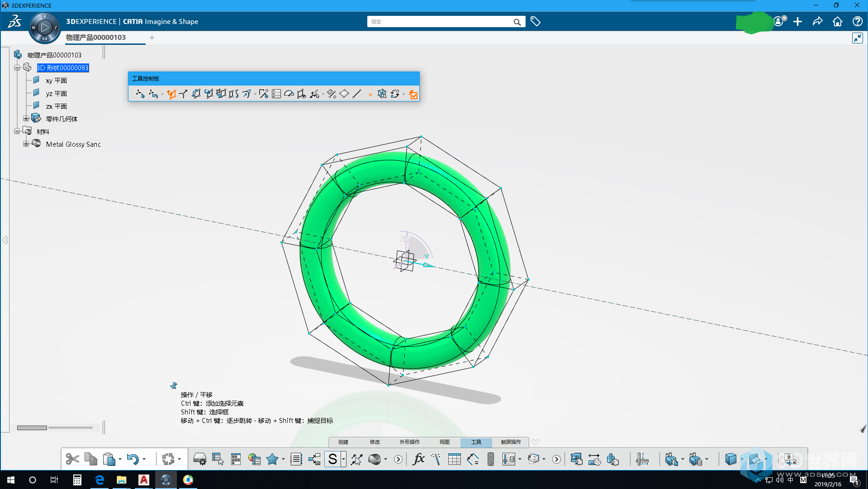This screenshot has width=868, height=489.
Task: Open the Update dropdown arrow
Action: [179, 459]
